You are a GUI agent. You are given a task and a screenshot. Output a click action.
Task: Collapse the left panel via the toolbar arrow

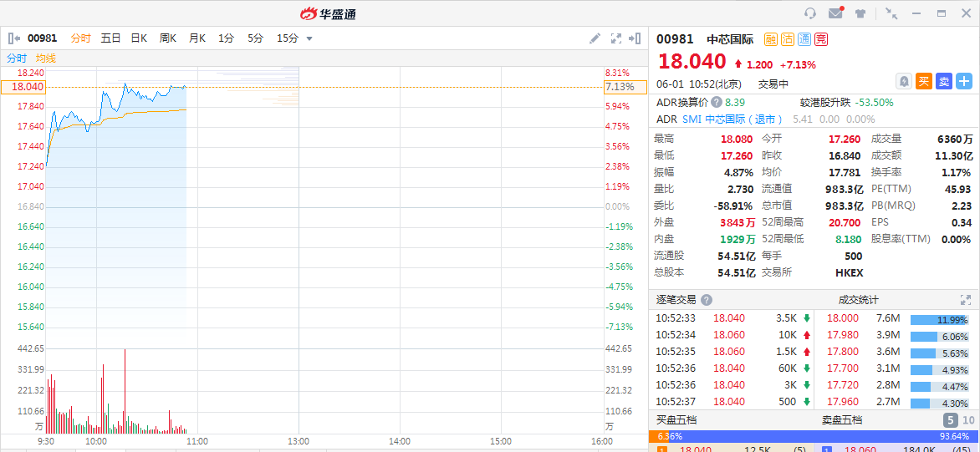click(x=13, y=38)
